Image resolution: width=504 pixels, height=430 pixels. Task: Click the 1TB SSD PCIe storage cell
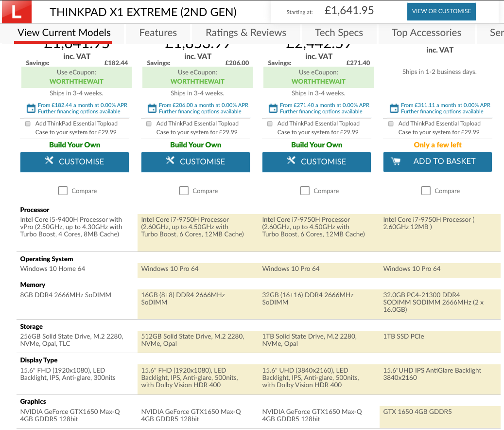tap(403, 336)
